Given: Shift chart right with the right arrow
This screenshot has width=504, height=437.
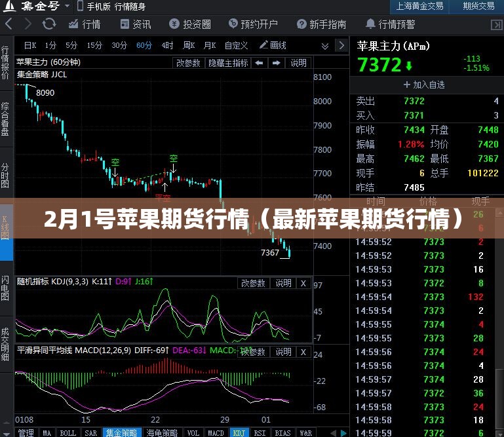Looking at the screenshot, I should (x=277, y=63).
